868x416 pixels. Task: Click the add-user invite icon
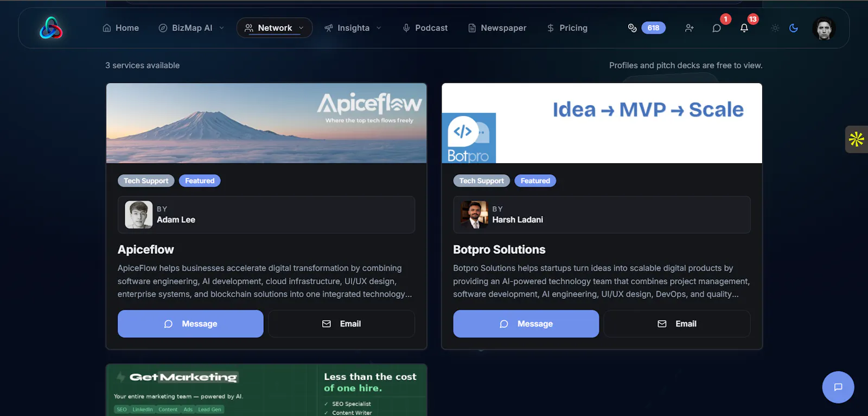click(x=689, y=28)
